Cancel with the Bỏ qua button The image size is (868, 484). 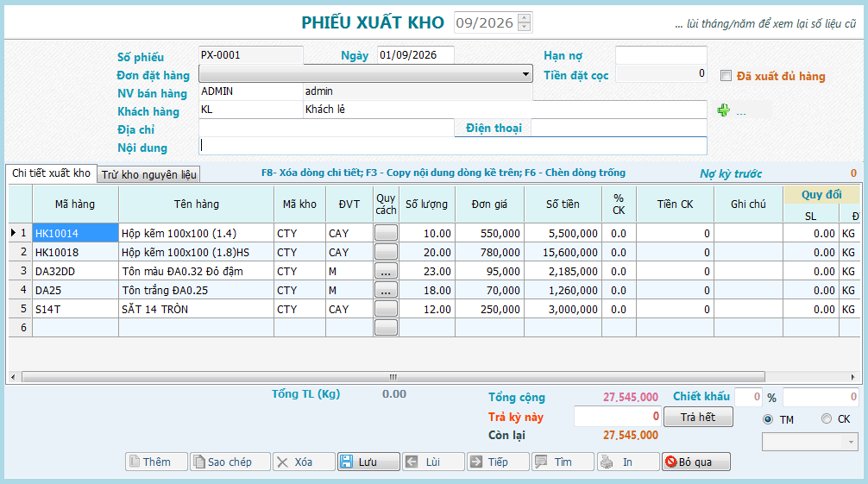696,462
